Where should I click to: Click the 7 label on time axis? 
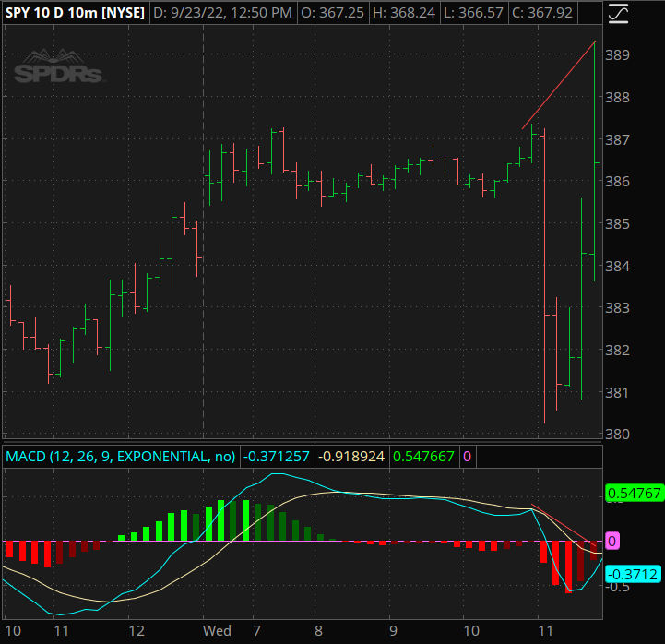256,631
